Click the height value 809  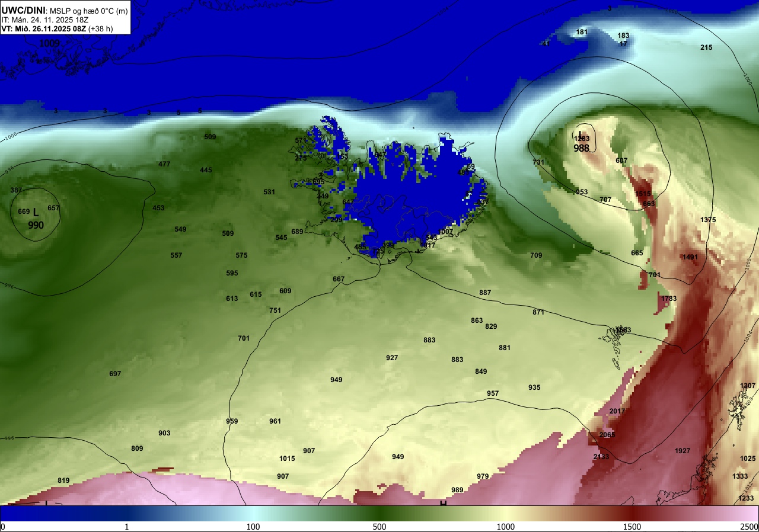pos(137,448)
